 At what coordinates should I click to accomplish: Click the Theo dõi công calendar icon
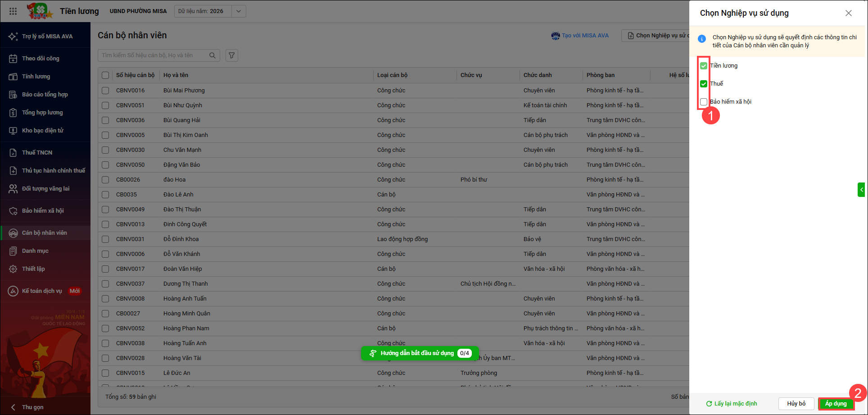[13, 59]
